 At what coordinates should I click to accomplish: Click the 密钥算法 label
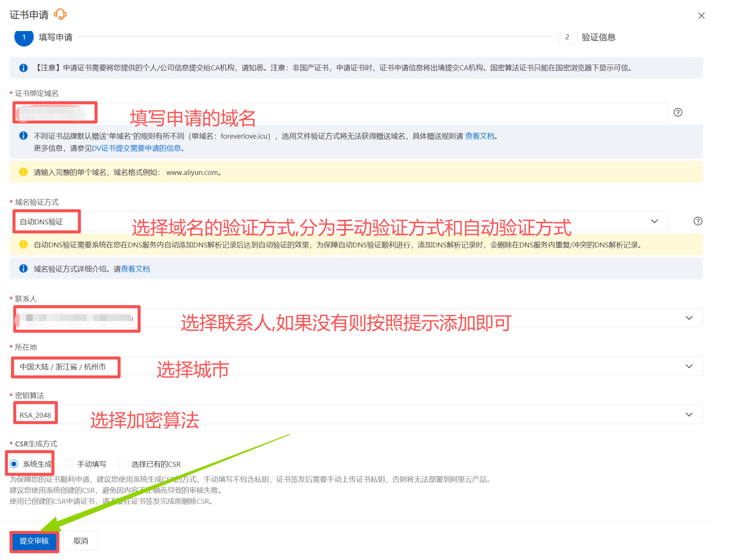point(30,395)
